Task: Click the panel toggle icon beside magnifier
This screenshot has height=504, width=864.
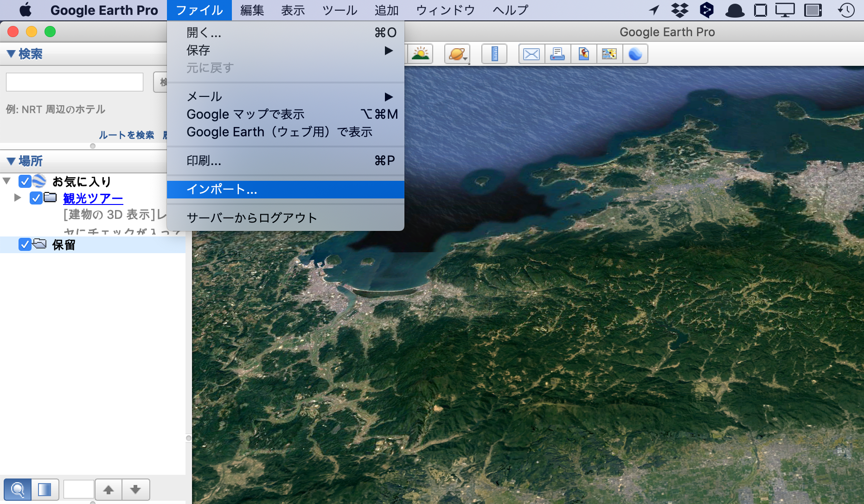Action: [x=45, y=490]
